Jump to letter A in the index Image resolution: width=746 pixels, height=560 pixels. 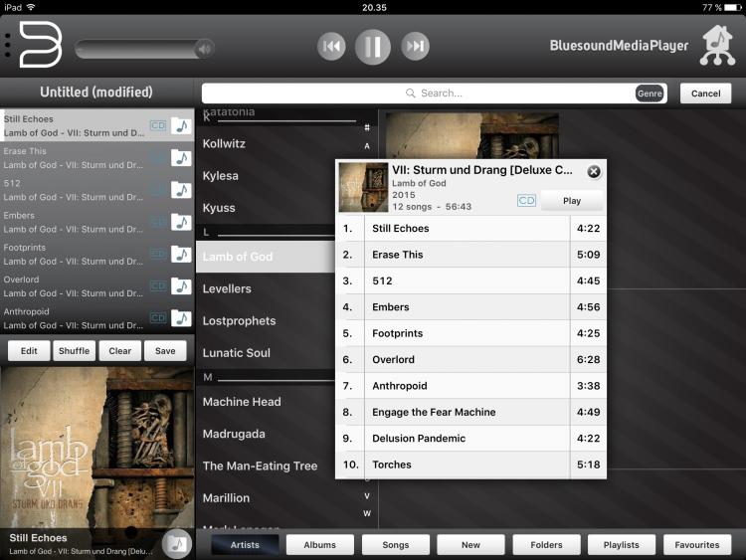pos(367,146)
